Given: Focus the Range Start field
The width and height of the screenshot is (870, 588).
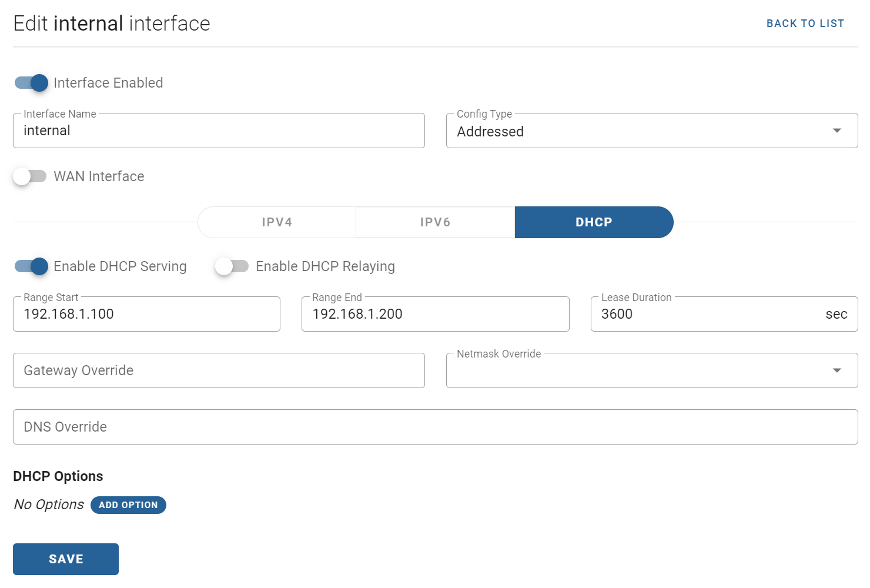Looking at the screenshot, I should (x=146, y=315).
